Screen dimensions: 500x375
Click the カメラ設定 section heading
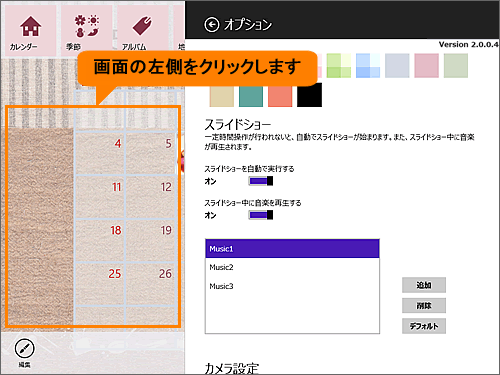pyautogui.click(x=232, y=368)
